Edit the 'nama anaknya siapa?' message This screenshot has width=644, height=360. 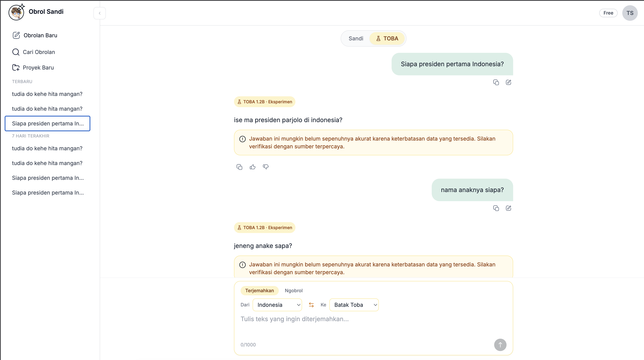(x=508, y=208)
